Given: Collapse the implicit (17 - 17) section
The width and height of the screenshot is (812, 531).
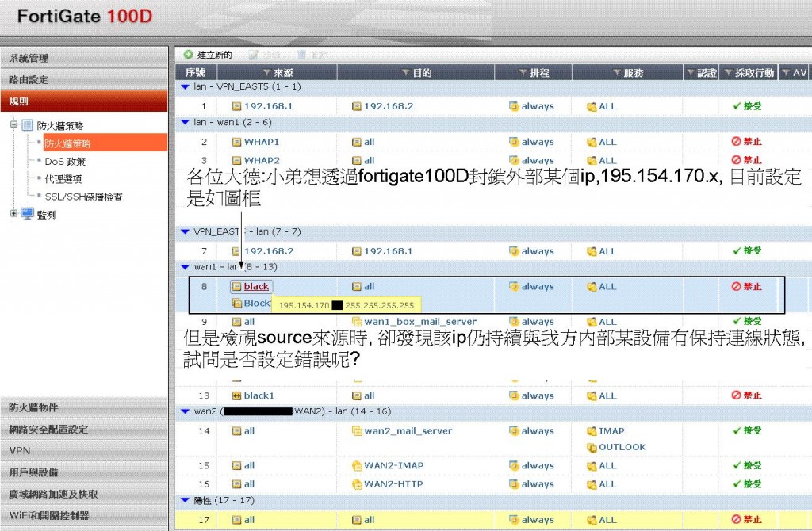Looking at the screenshot, I should [185, 500].
